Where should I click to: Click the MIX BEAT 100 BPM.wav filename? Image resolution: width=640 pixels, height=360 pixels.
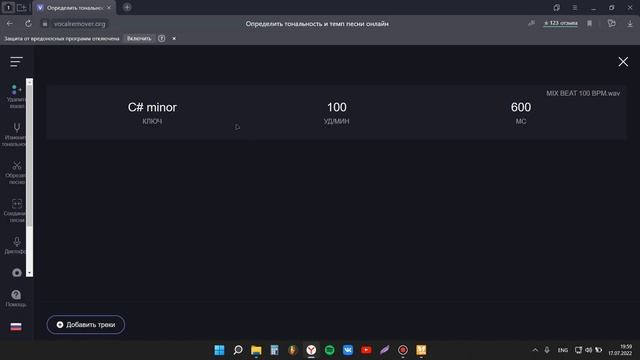coord(583,93)
